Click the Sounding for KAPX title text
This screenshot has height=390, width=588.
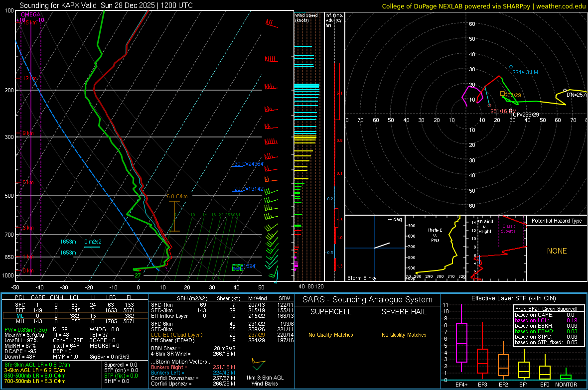tap(106, 5)
